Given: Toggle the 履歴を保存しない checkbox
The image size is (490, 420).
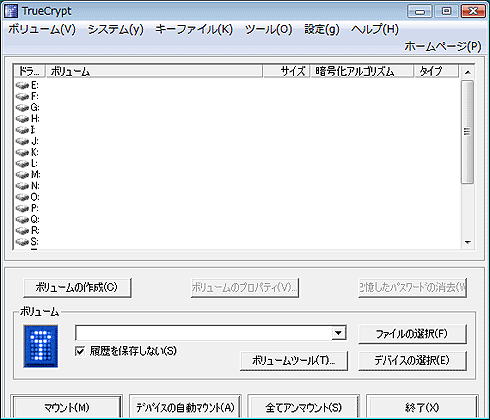Looking at the screenshot, I should 80,351.
